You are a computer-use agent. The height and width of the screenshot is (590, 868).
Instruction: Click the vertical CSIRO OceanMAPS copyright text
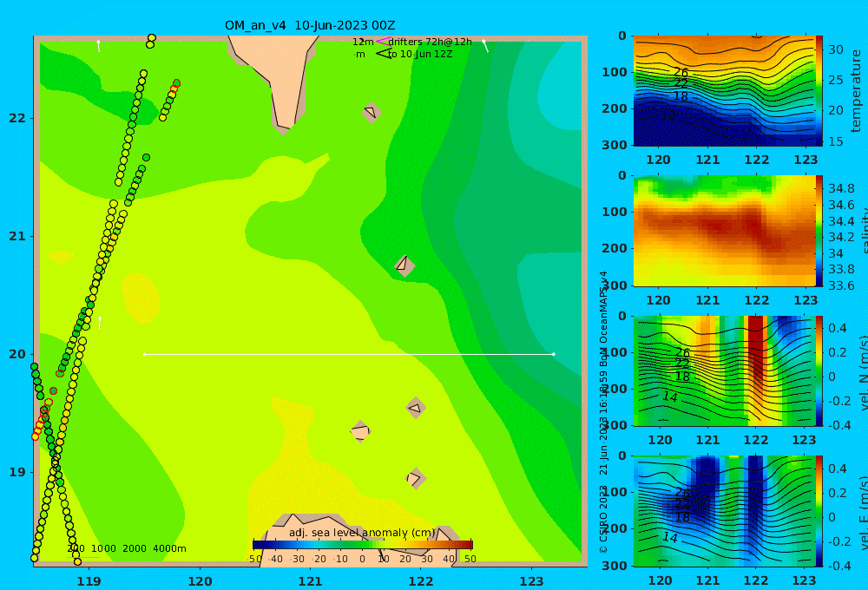click(x=603, y=412)
